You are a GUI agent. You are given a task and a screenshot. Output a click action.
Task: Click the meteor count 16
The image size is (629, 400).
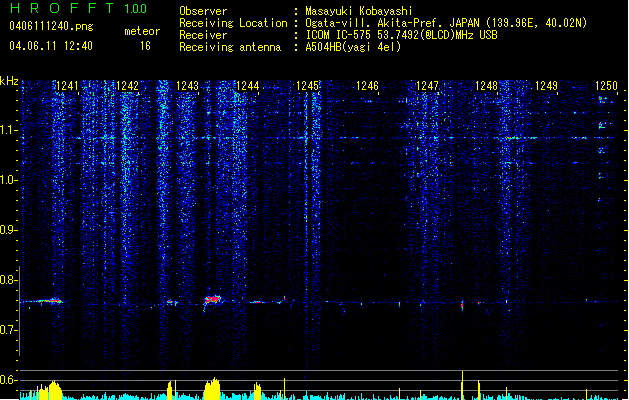(x=145, y=46)
